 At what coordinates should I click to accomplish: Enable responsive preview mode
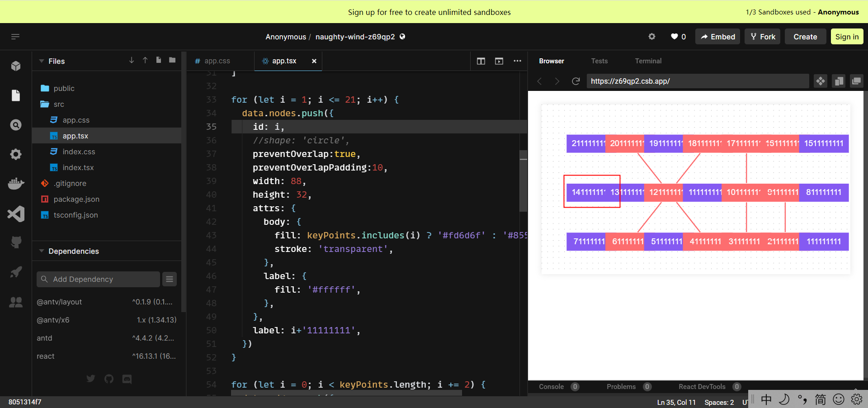click(x=839, y=81)
